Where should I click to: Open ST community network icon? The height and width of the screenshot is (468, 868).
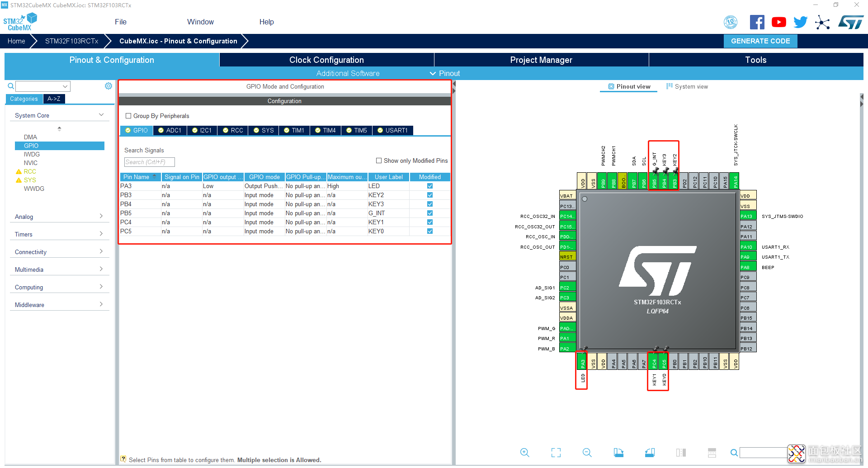click(822, 22)
